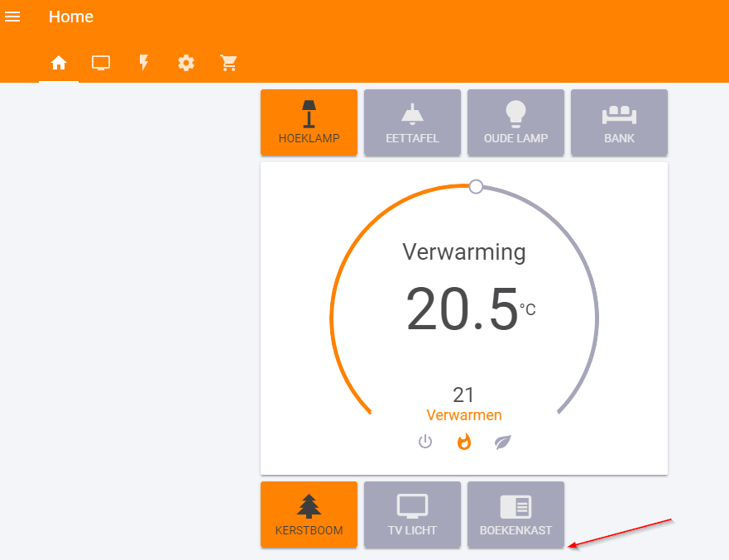
Task: Click the Verwarming thermostat title
Action: pos(464,252)
